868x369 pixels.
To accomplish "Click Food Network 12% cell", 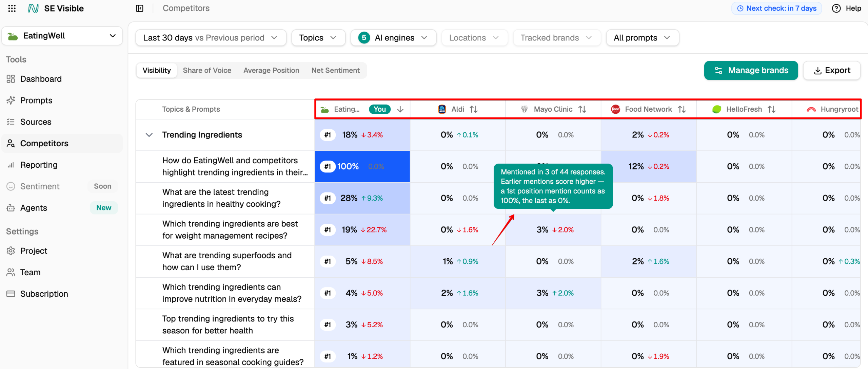I will point(648,166).
